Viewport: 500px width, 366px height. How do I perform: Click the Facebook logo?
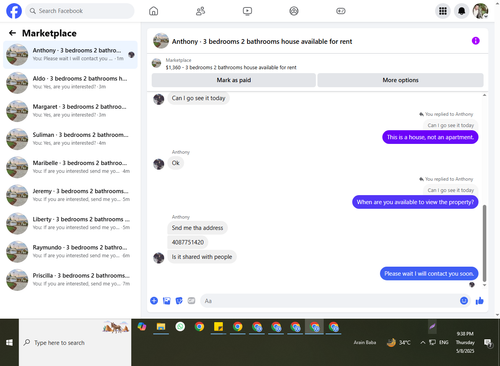[x=14, y=11]
